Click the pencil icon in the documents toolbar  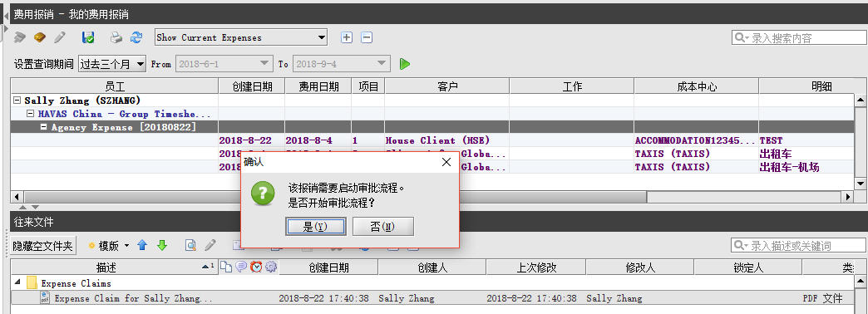(x=210, y=245)
